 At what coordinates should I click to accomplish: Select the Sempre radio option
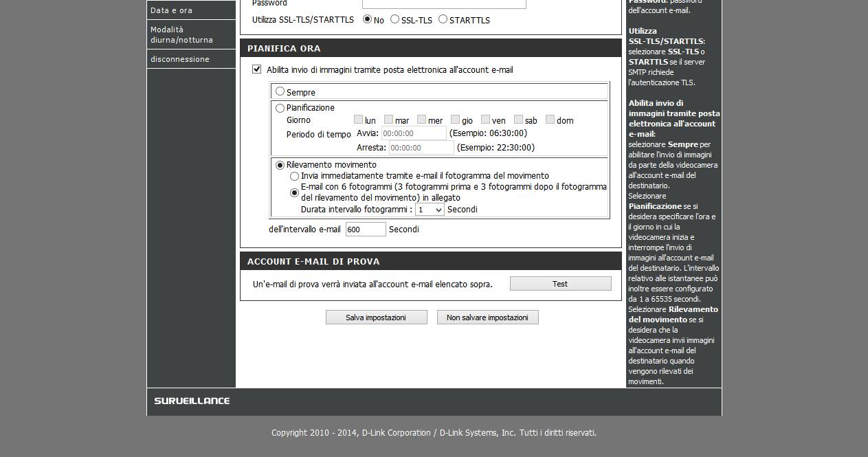280,91
